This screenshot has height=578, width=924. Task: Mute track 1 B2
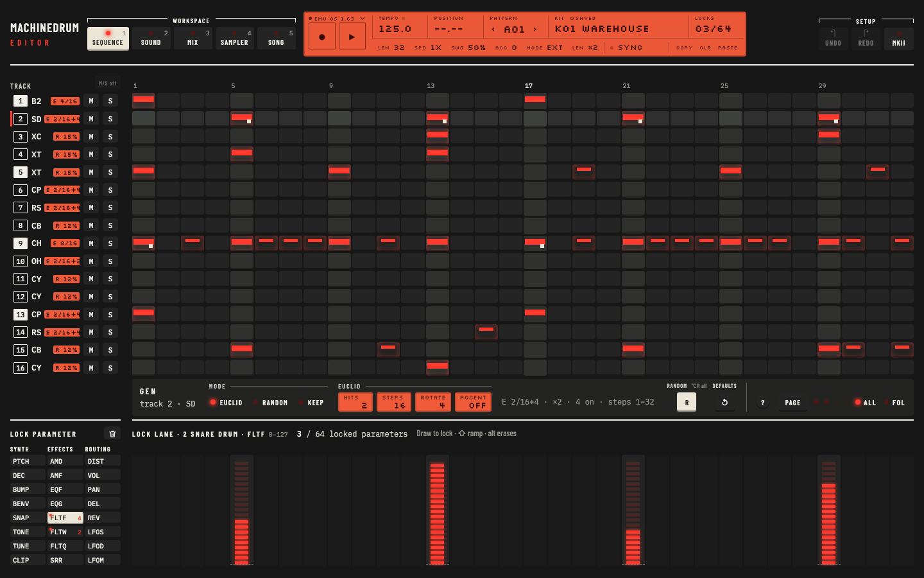(x=91, y=101)
